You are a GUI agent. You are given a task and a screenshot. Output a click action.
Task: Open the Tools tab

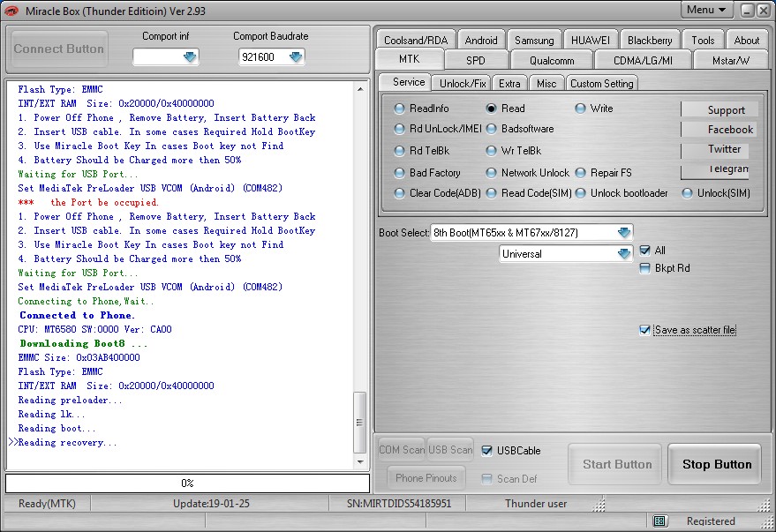[x=703, y=40]
